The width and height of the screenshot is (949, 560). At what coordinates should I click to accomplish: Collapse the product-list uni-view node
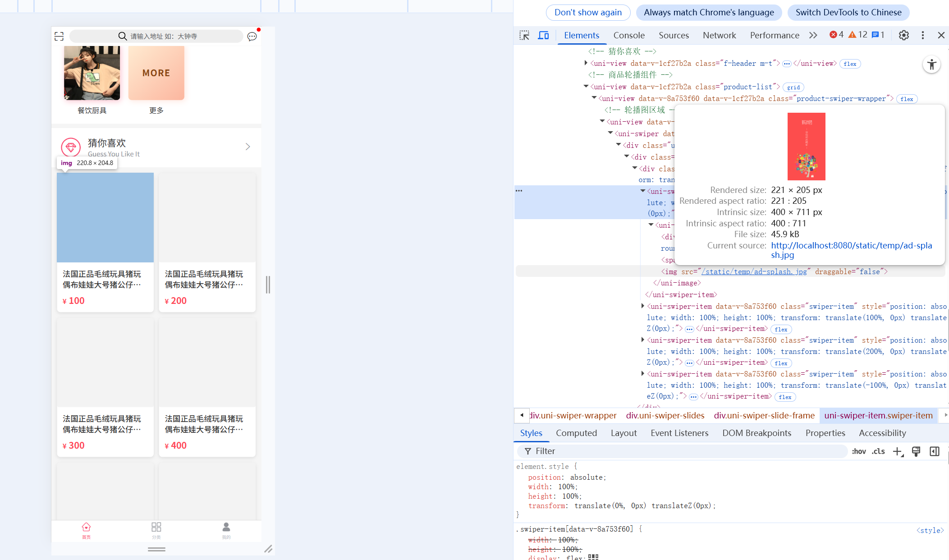click(x=586, y=86)
